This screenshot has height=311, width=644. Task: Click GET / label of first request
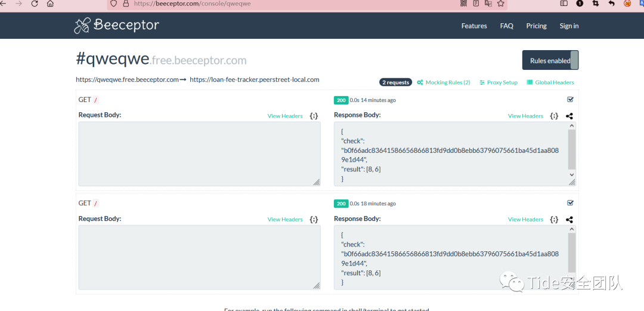(89, 100)
